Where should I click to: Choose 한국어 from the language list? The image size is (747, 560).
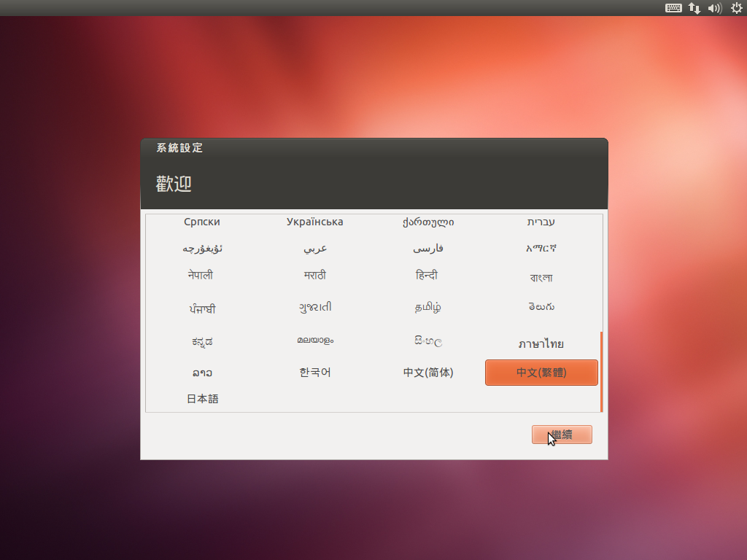[315, 373]
